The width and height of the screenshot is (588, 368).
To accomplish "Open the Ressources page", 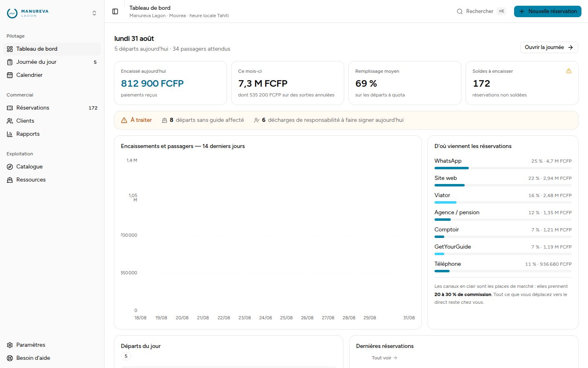I will point(52,180).
